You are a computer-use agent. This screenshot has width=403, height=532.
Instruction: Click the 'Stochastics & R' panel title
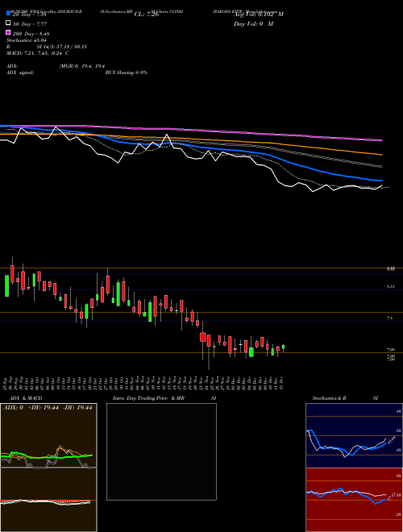329,398
